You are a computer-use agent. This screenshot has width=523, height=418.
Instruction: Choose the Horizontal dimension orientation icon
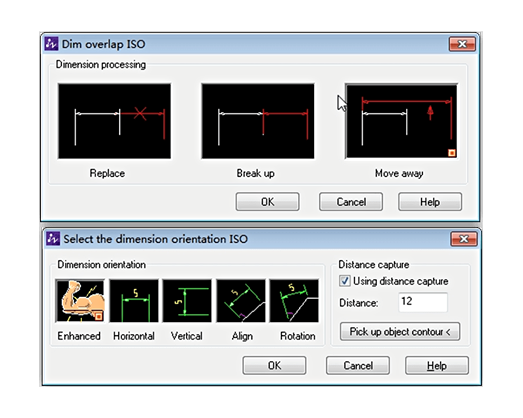(134, 301)
